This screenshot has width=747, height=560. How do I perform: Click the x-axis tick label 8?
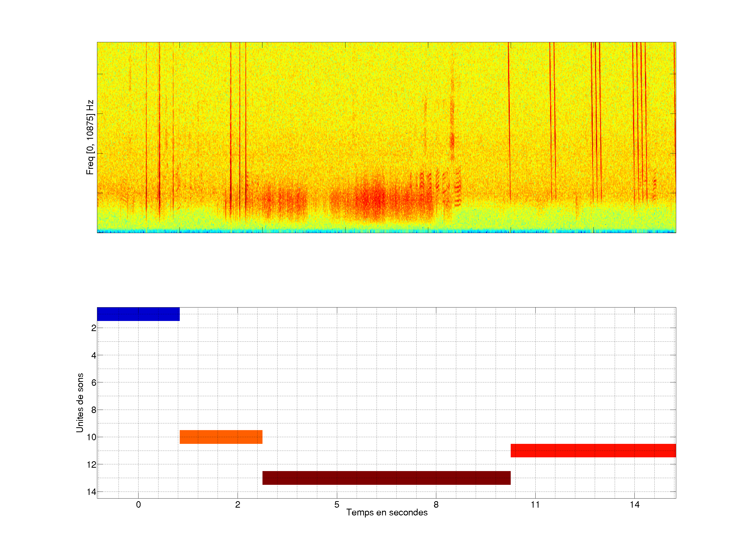[436, 505]
